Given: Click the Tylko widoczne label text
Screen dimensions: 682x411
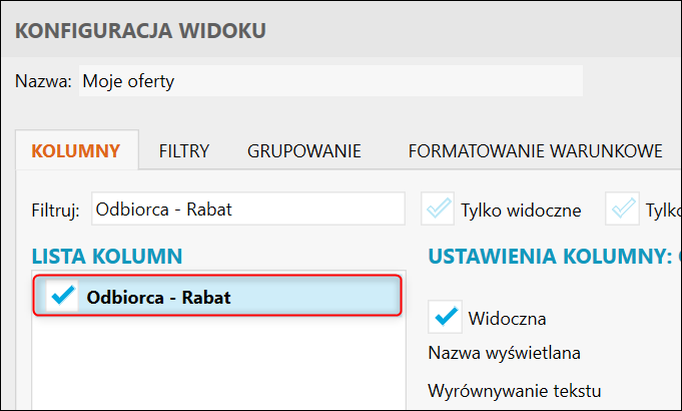Looking at the screenshot, I should (521, 210).
